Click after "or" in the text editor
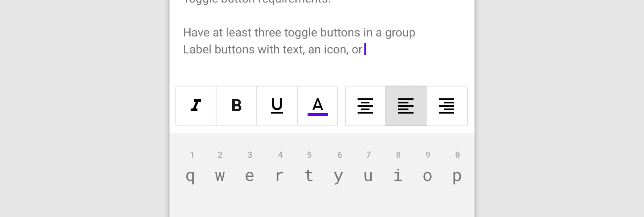Image resolution: width=644 pixels, height=217 pixels. click(x=364, y=50)
